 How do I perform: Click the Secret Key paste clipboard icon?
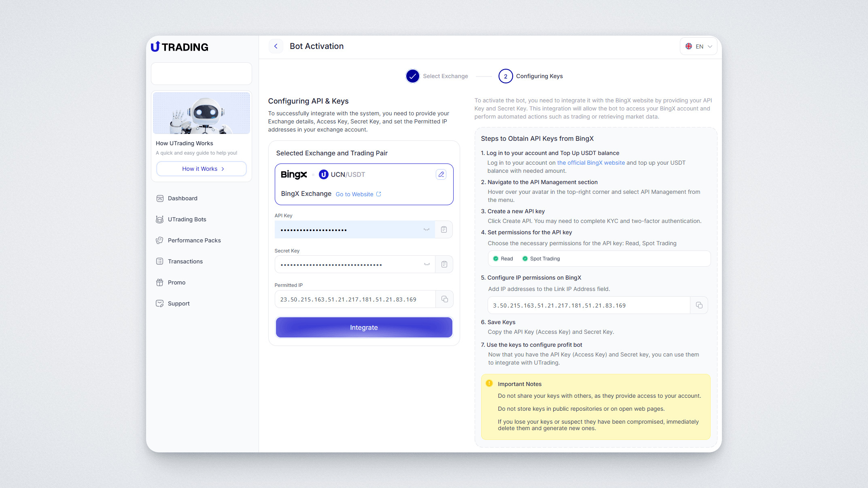click(x=444, y=264)
